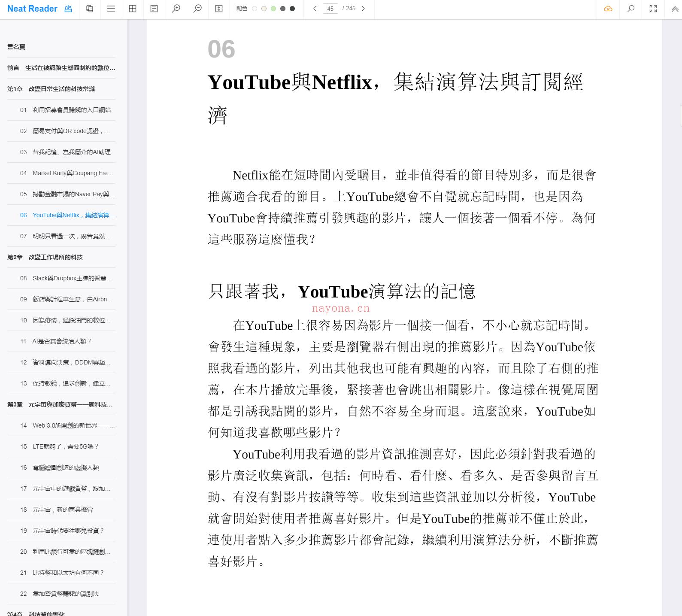Open section 21 比特幣和以太坊有何不同？

[x=61, y=573]
